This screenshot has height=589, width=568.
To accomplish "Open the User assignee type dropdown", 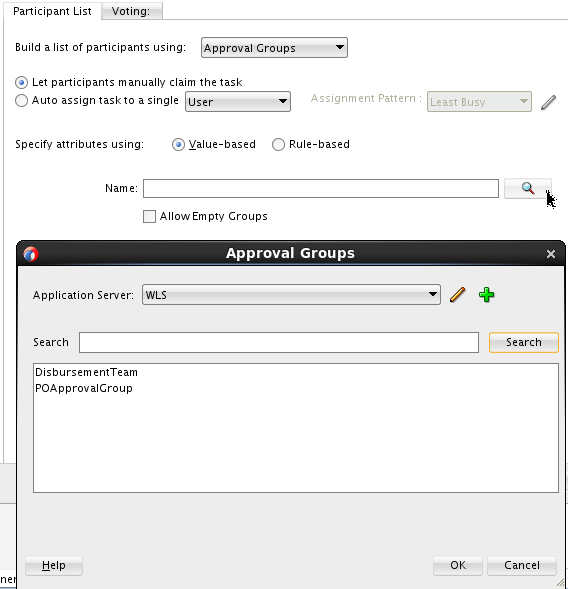I will pyautogui.click(x=238, y=101).
